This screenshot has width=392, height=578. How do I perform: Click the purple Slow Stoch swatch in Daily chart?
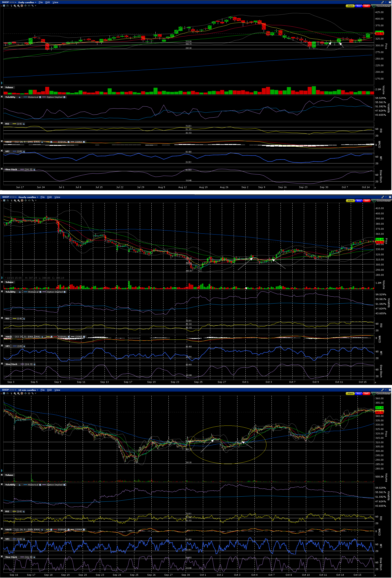[22, 170]
